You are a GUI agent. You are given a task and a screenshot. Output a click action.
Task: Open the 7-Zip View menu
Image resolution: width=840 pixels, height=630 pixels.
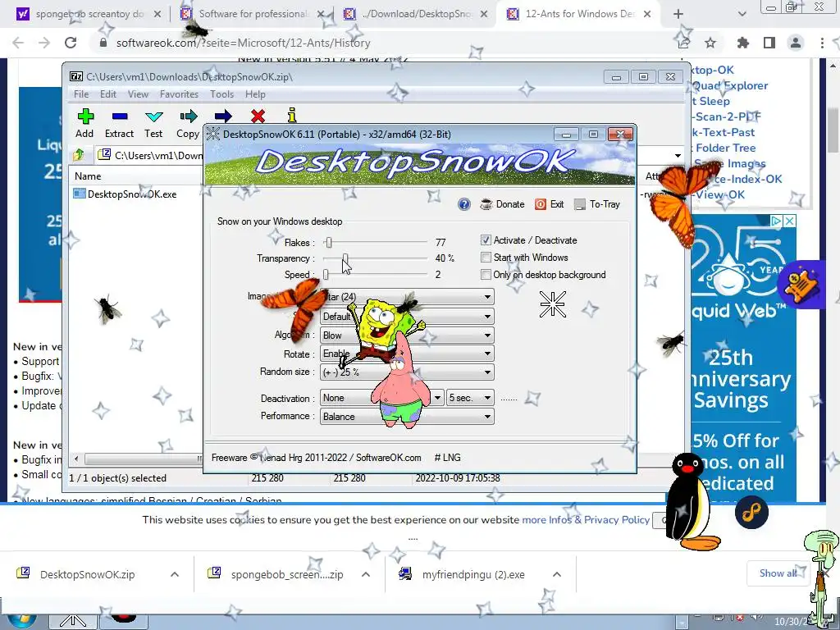(138, 94)
